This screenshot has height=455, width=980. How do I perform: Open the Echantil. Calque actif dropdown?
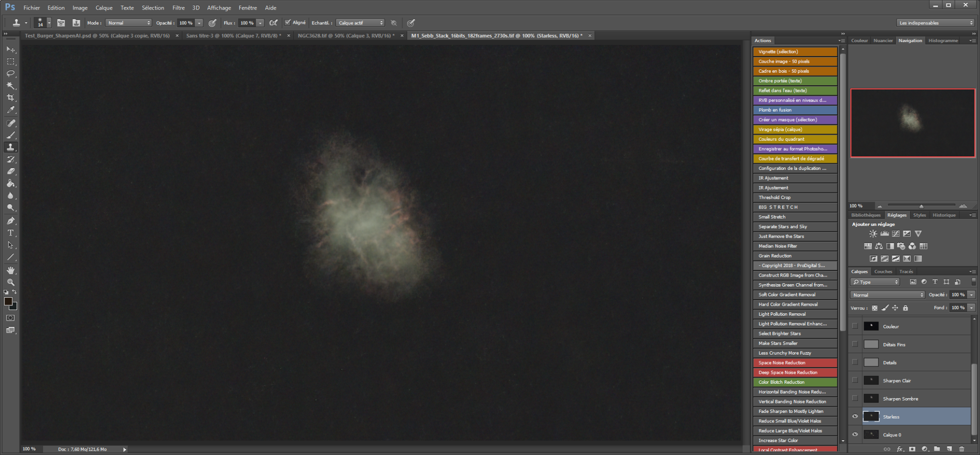pyautogui.click(x=360, y=23)
